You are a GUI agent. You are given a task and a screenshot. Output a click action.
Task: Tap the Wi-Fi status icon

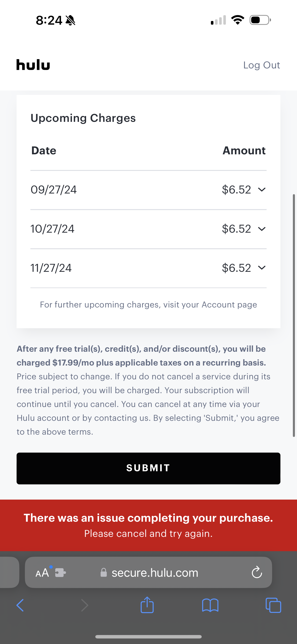tap(238, 20)
